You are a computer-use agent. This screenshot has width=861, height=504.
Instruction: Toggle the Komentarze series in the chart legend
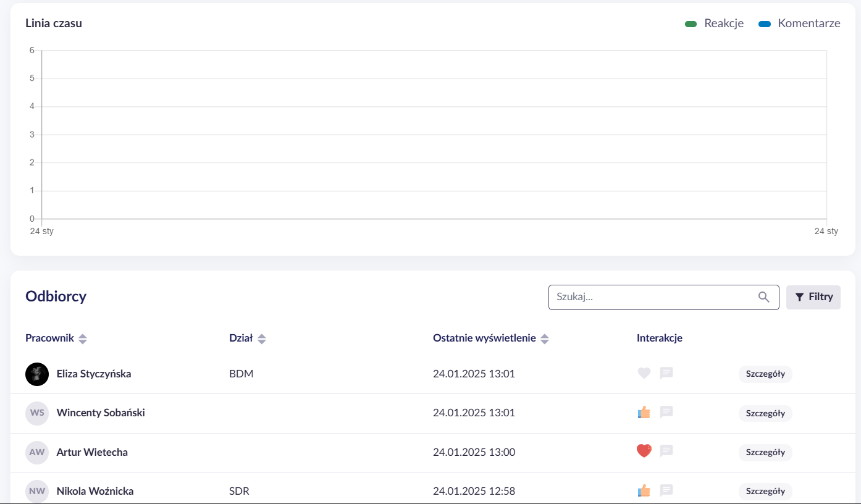pos(799,23)
